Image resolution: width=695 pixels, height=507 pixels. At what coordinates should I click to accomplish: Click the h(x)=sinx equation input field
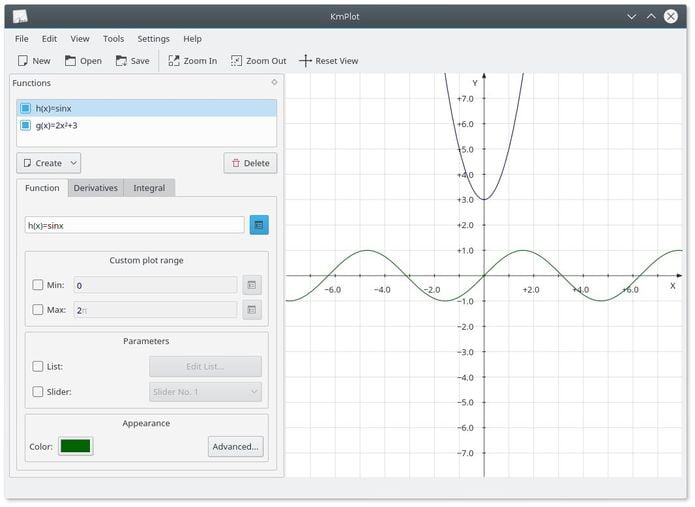134,225
